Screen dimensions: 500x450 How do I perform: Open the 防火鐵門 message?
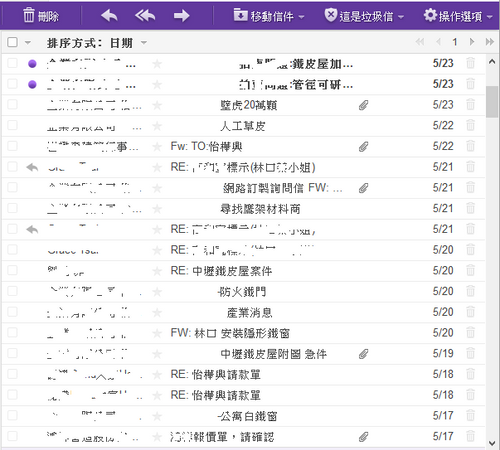pos(243,291)
